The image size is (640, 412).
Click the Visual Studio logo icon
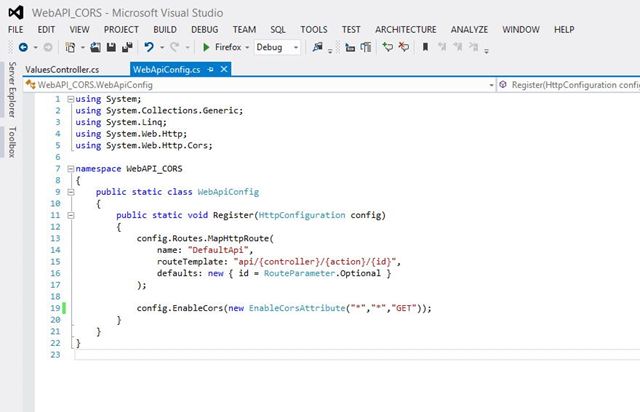click(16, 13)
